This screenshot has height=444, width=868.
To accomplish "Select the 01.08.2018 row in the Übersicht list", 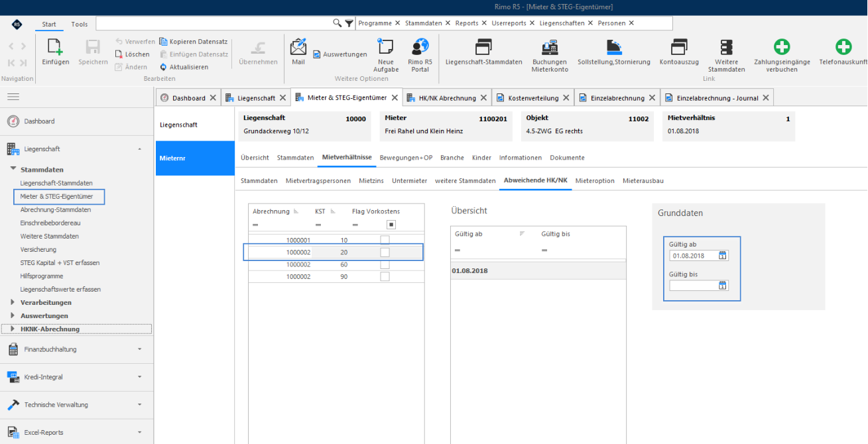I will (538, 271).
